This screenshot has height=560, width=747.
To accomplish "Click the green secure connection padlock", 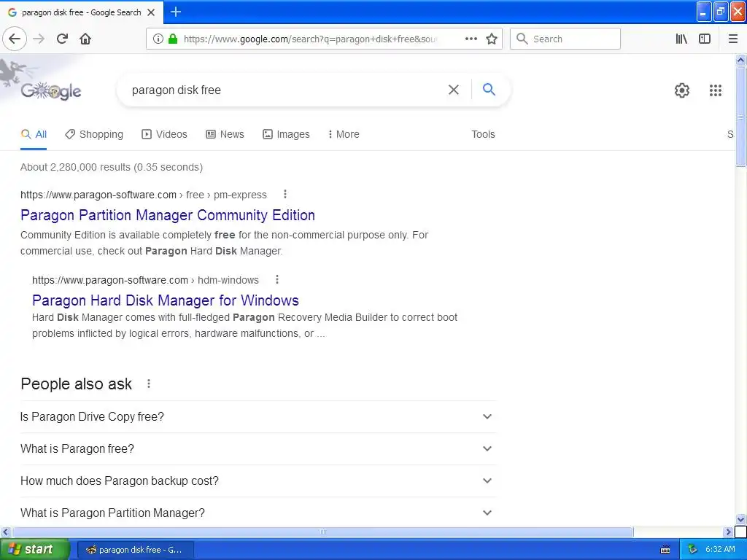I will tap(173, 39).
